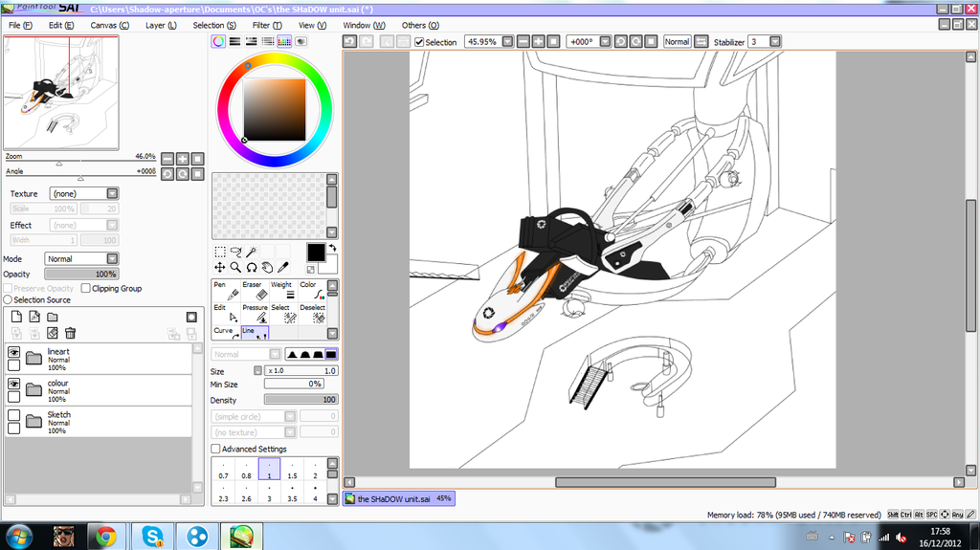This screenshot has height=550, width=980.
Task: Add a layer mask
Action: point(191,317)
